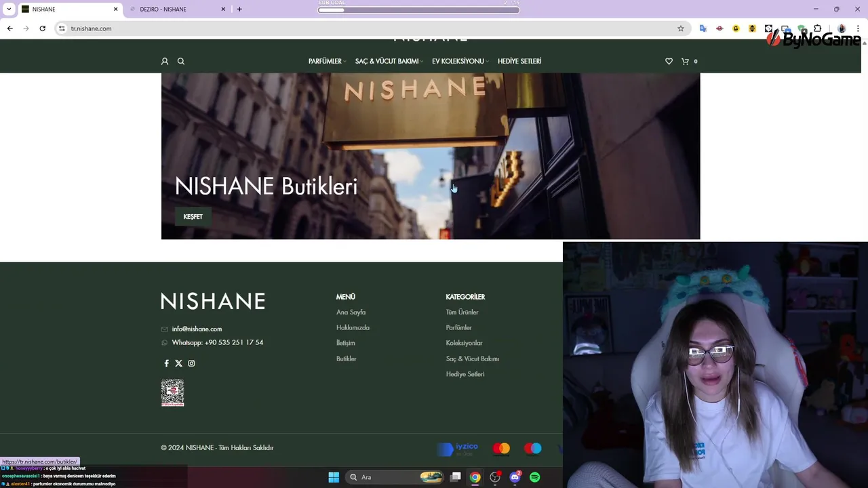
Task: Expand the EV KOLEKSİYONU dropdown
Action: pos(460,61)
